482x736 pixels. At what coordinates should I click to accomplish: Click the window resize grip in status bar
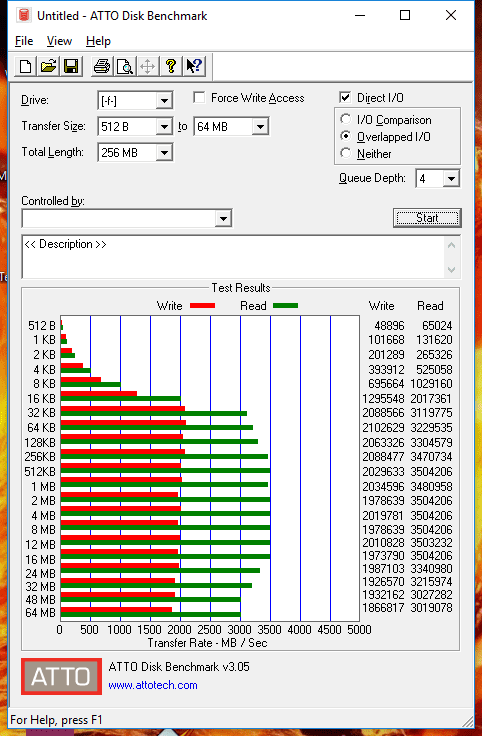pos(467,722)
